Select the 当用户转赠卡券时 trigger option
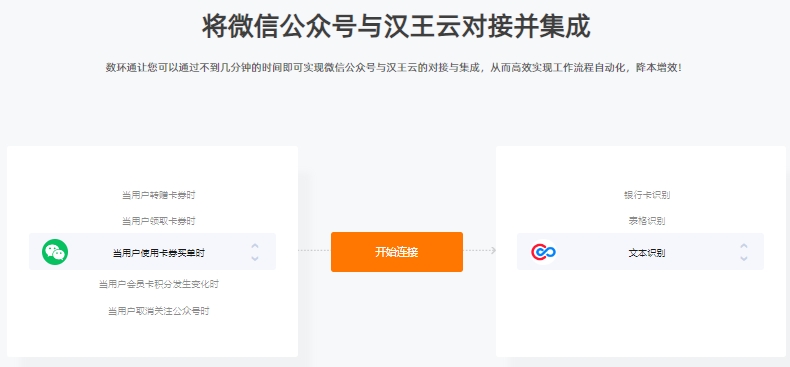 coord(159,195)
